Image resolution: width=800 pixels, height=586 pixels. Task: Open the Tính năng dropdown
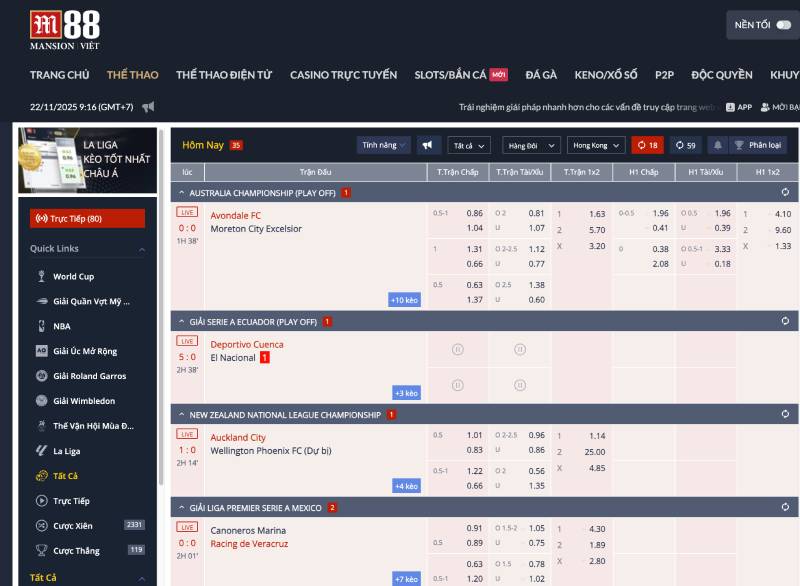(x=383, y=145)
